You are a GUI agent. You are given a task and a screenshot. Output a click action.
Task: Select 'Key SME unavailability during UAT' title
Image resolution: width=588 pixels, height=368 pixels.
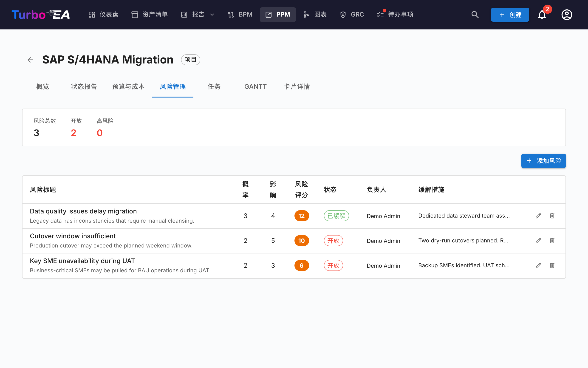pyautogui.click(x=82, y=261)
